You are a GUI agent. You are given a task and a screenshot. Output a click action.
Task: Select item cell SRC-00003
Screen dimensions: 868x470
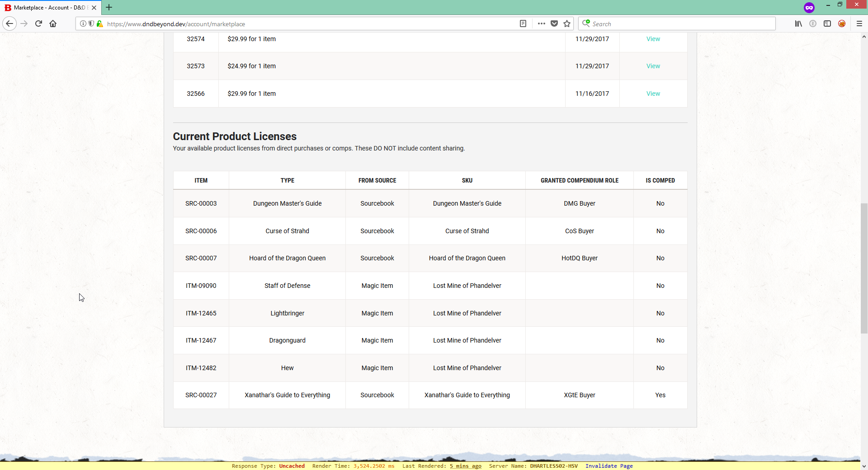(201, 203)
